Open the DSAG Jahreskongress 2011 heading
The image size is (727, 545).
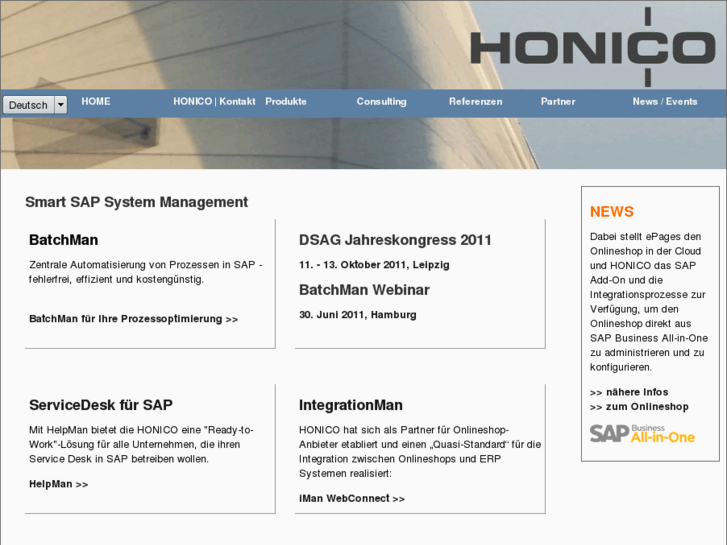pyautogui.click(x=395, y=240)
